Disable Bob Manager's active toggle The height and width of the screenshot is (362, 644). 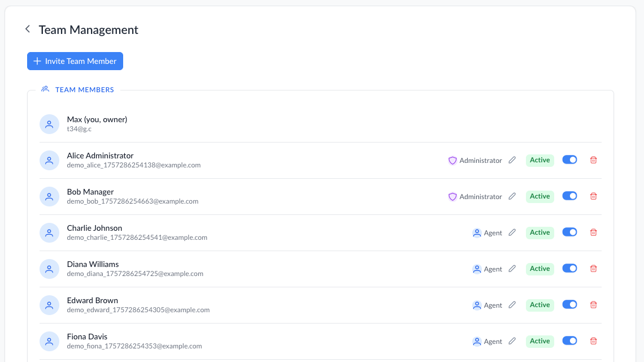point(569,196)
